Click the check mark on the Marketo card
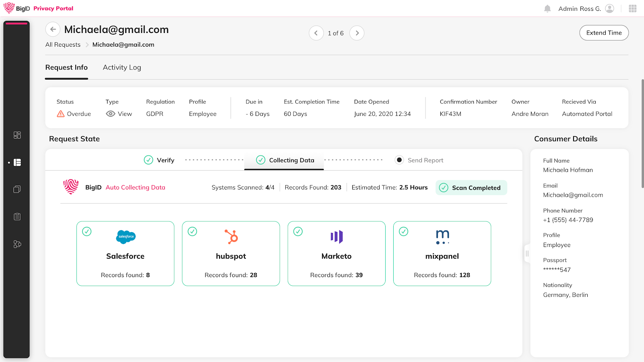This screenshot has width=644, height=362. click(298, 231)
